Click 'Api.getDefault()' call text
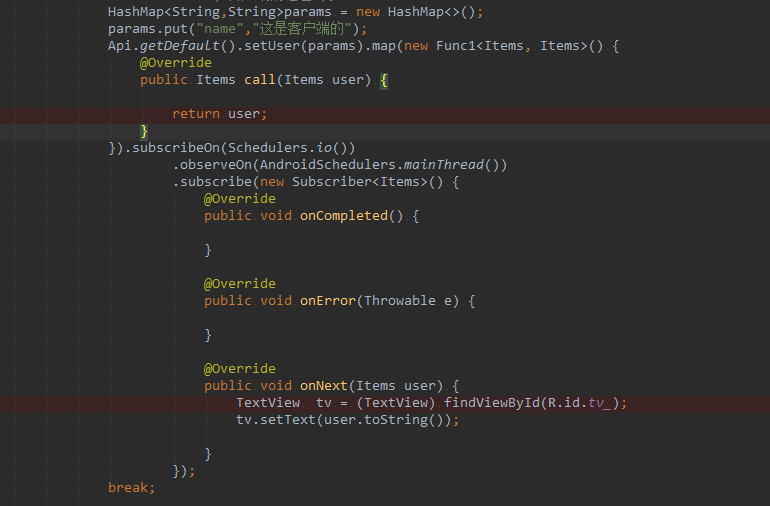This screenshot has width=770, height=506. tap(172, 46)
